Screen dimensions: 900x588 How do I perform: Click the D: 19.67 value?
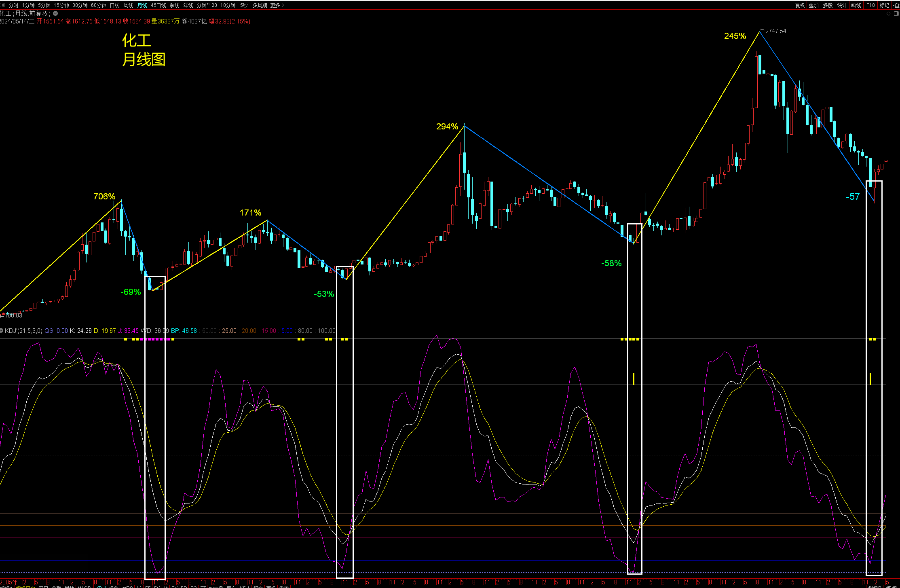click(105, 331)
